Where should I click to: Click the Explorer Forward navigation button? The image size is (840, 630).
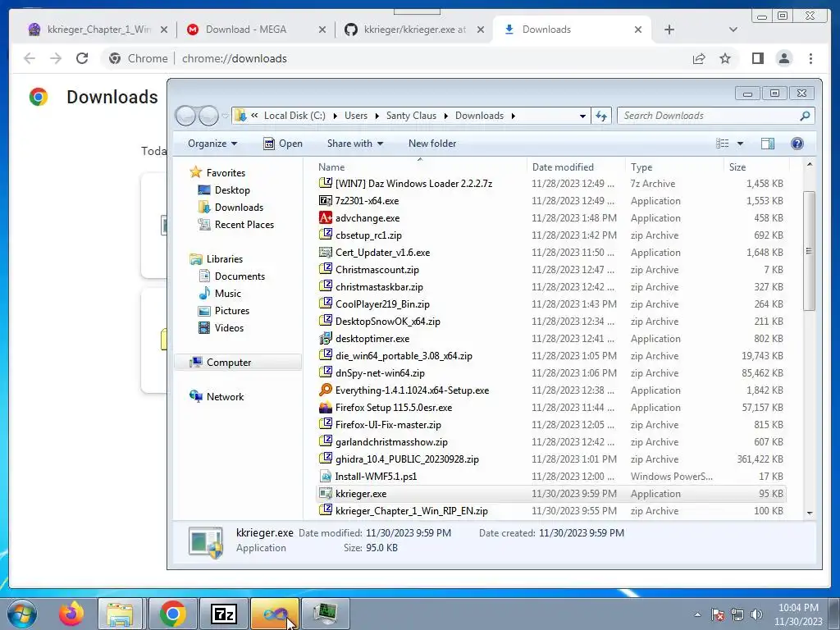[x=208, y=116]
